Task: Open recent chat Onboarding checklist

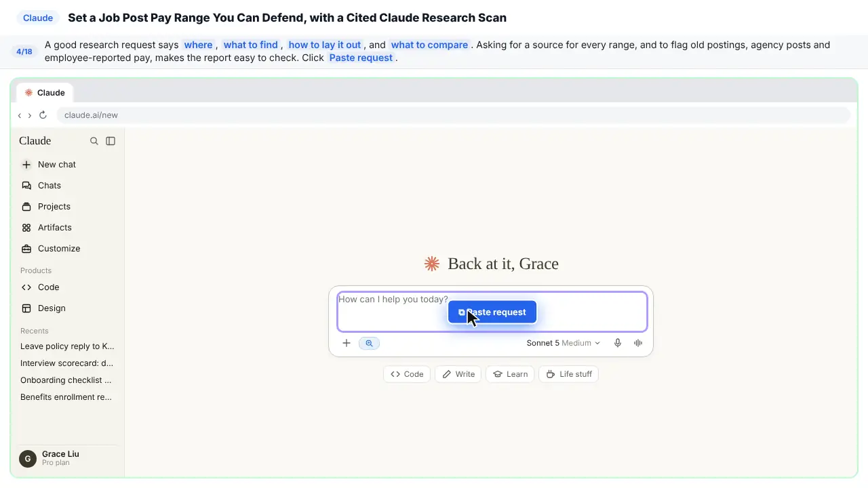Action: click(x=67, y=380)
